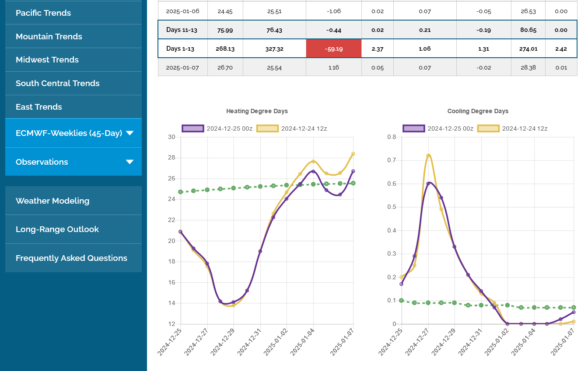Select the Days 11-13 row label
Viewport: 588px width, 371px height.
point(182,30)
